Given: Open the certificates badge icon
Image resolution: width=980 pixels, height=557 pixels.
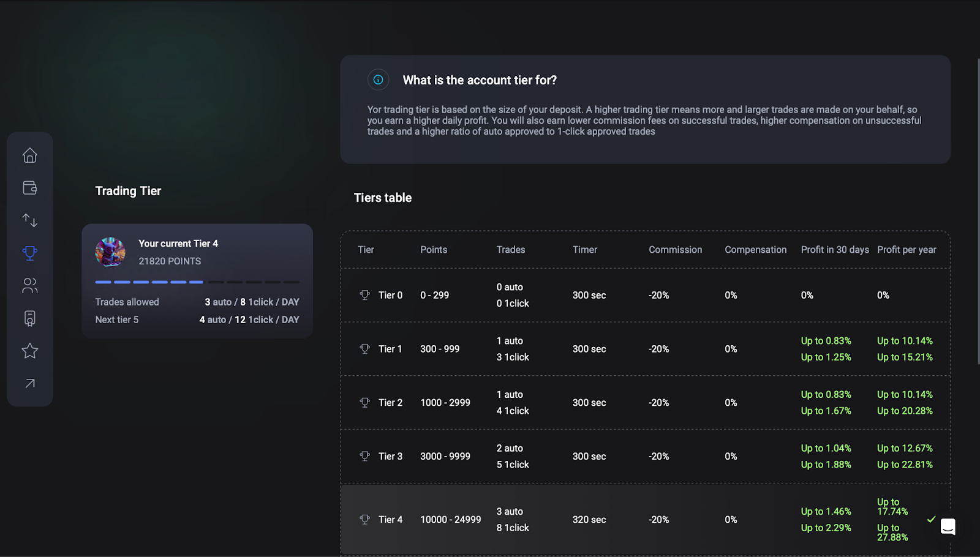Looking at the screenshot, I should (29, 318).
